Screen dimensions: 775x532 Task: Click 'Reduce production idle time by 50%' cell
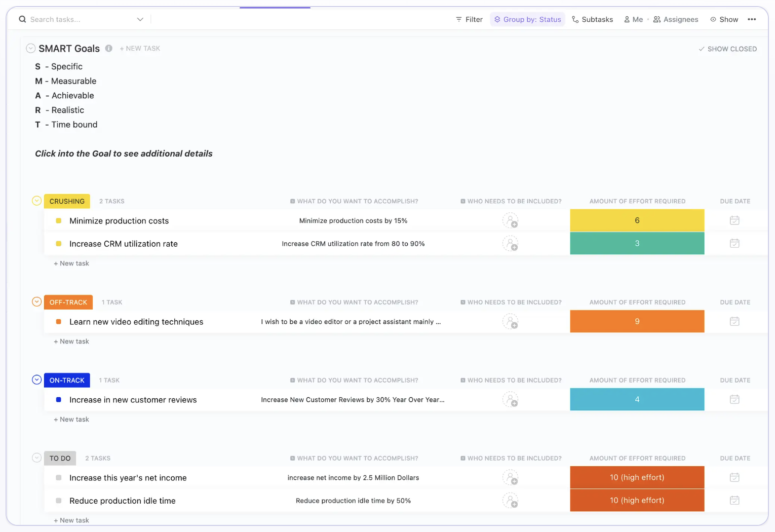[x=353, y=501]
